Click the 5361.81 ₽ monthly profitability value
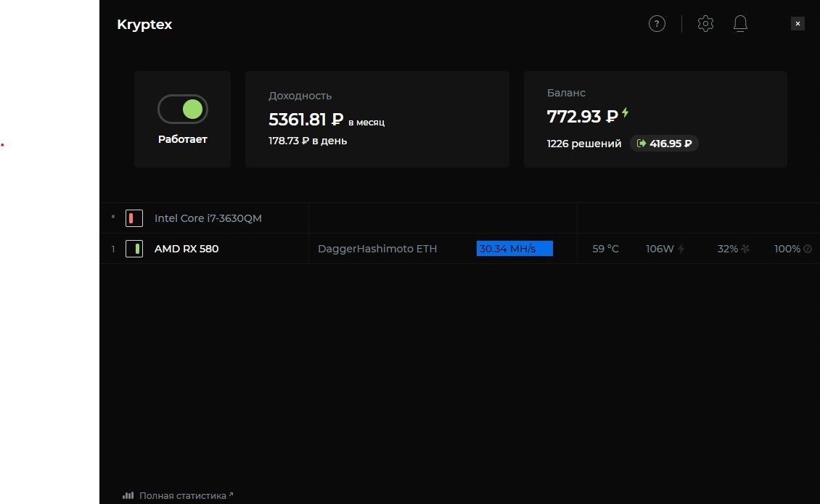820x504 pixels. point(306,120)
